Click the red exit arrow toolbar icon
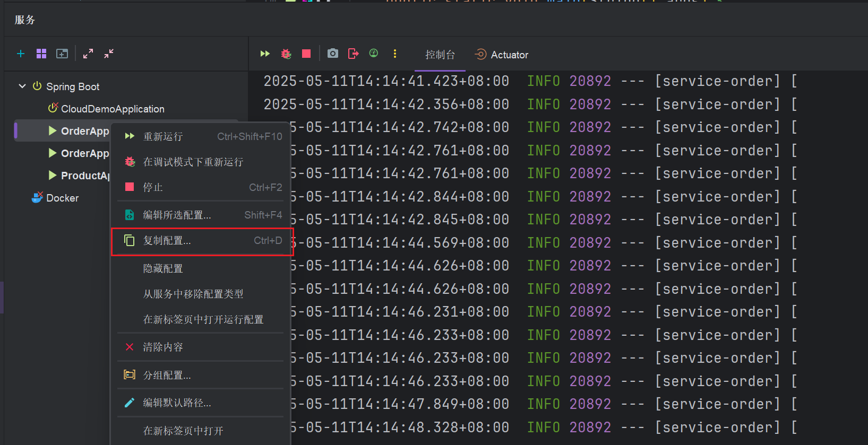Viewport: 868px width, 445px height. (x=353, y=54)
